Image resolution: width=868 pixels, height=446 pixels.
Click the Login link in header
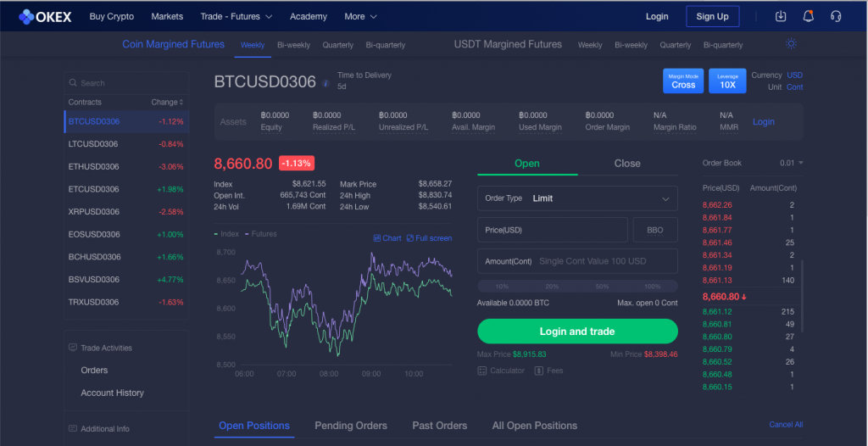(x=657, y=17)
